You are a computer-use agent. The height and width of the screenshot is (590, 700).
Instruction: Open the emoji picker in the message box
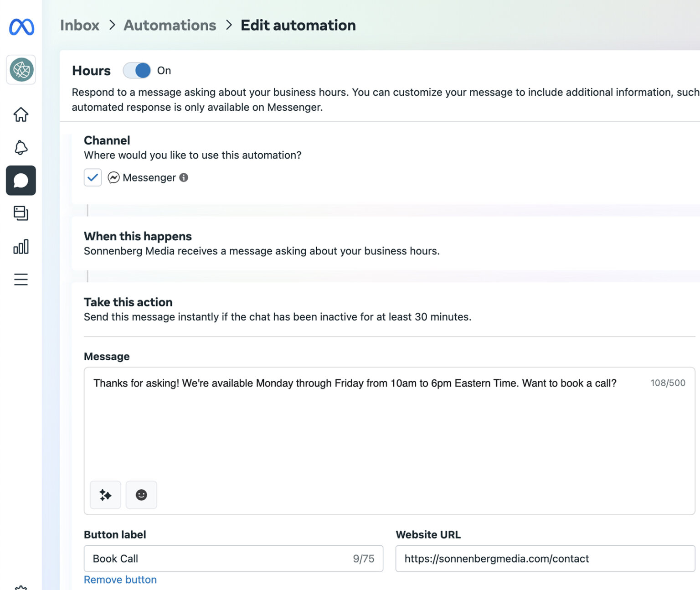coord(141,495)
